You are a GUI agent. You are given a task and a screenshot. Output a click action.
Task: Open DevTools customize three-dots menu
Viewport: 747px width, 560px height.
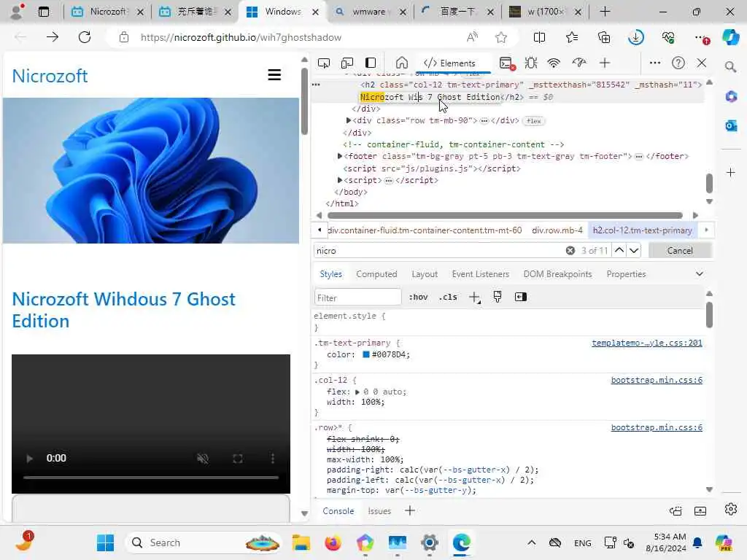click(x=655, y=63)
